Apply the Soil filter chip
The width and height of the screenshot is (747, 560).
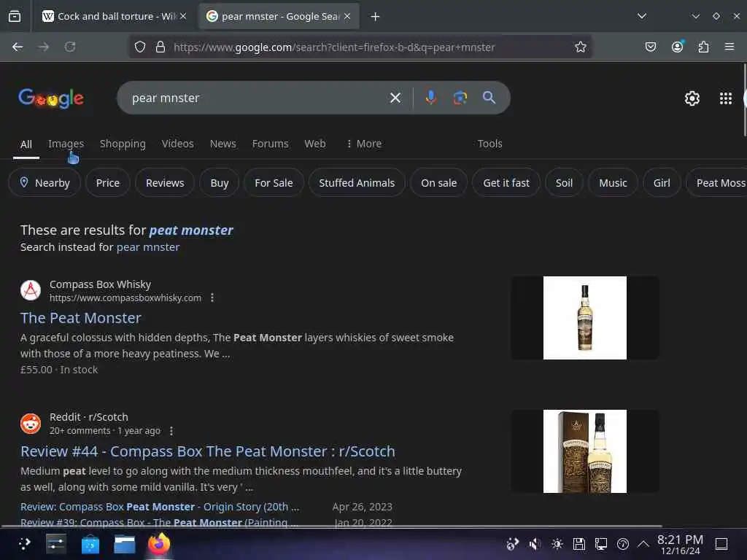564,183
